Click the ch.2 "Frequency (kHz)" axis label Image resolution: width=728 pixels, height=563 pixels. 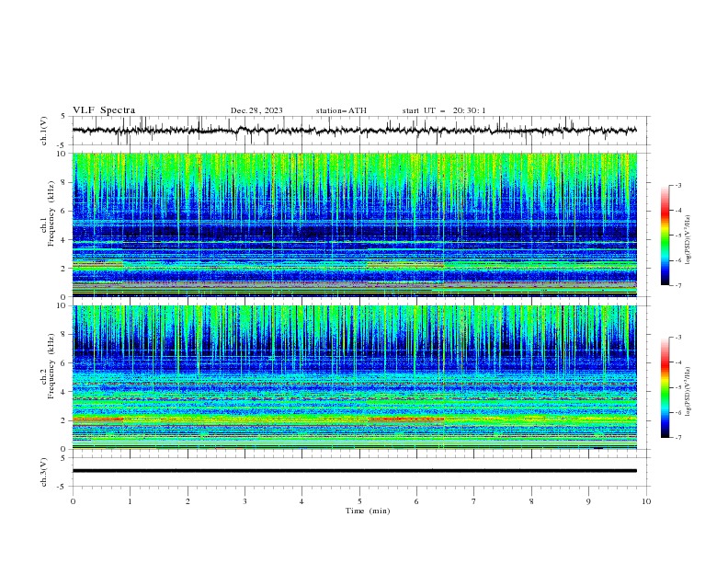51,365
